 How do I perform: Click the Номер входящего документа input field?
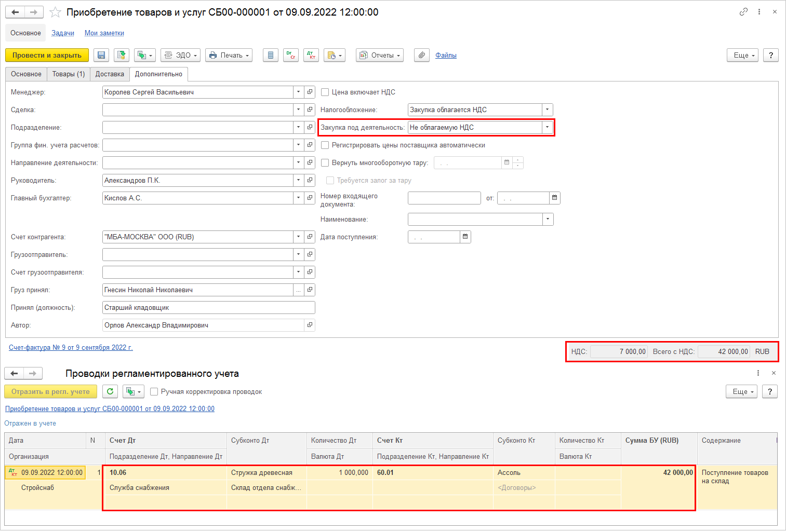coord(444,198)
